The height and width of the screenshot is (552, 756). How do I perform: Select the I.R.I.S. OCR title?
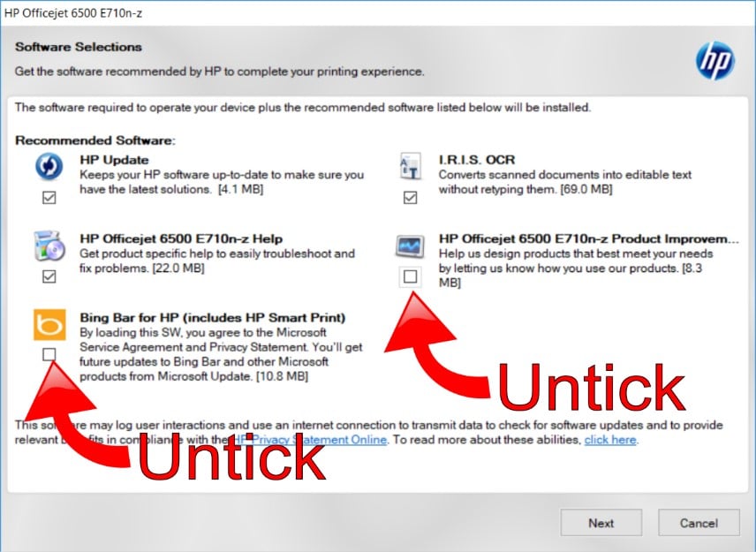[477, 160]
